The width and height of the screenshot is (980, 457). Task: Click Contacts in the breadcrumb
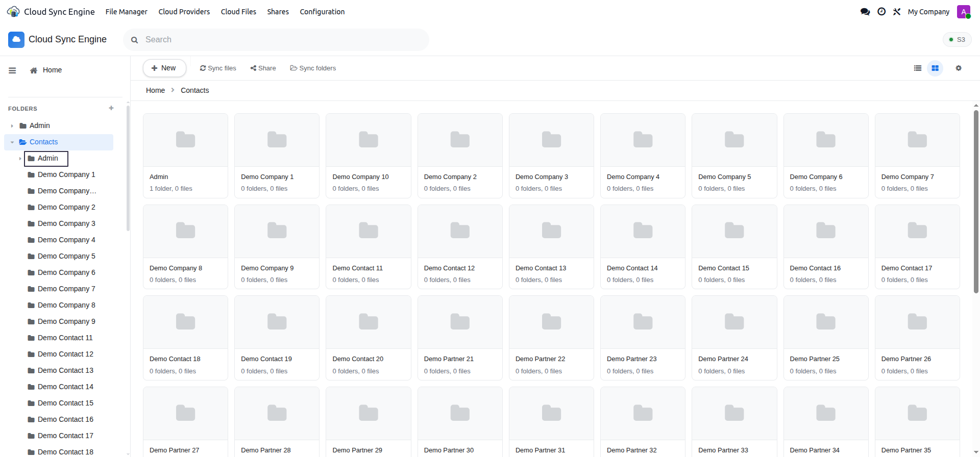(x=194, y=90)
